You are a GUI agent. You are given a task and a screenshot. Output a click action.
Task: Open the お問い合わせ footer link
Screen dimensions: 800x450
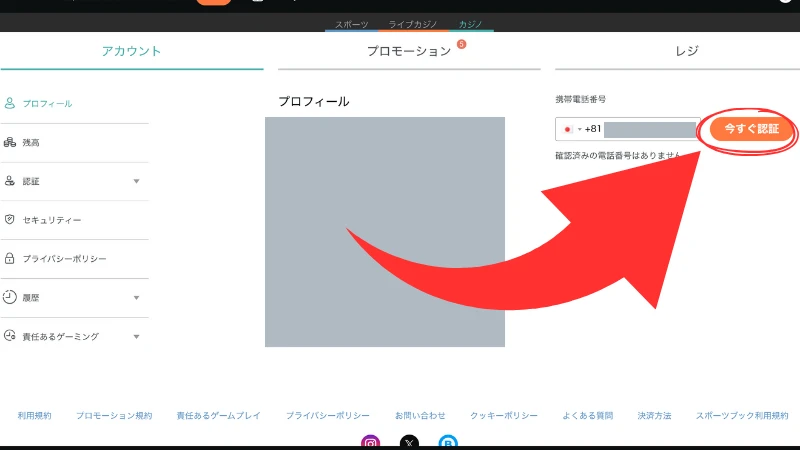coord(420,415)
